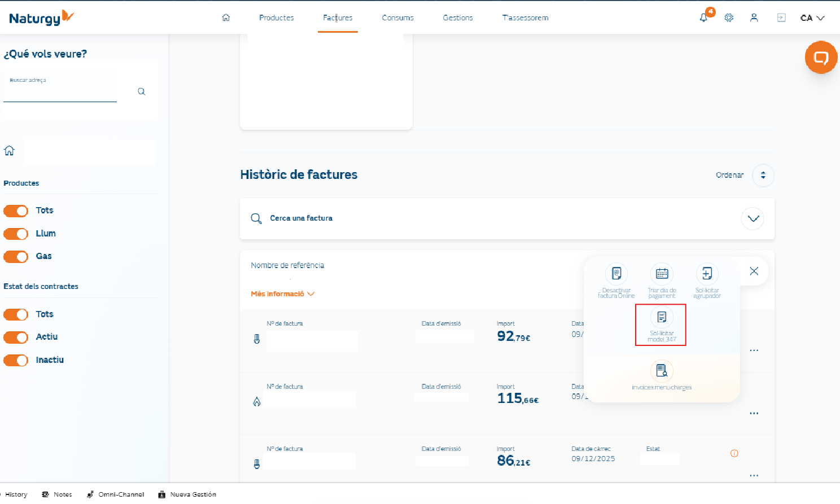
Task: Open invoices menu charges icon
Action: (662, 371)
